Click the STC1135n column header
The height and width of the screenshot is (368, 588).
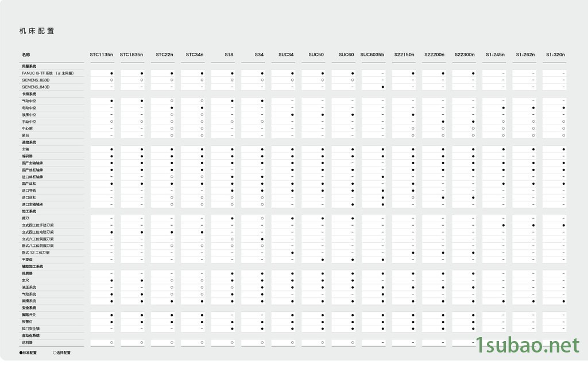tap(101, 55)
